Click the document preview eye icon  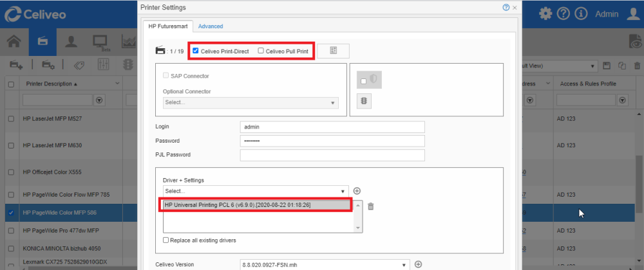point(636,42)
